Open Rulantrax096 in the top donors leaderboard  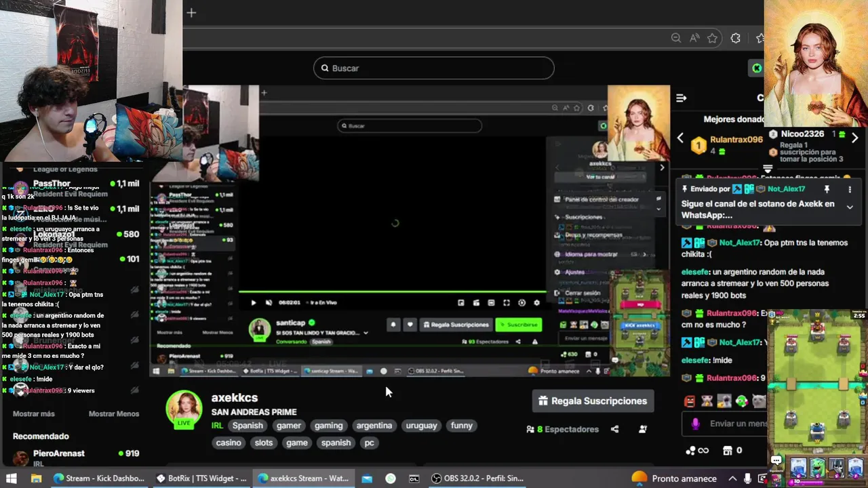coord(736,140)
